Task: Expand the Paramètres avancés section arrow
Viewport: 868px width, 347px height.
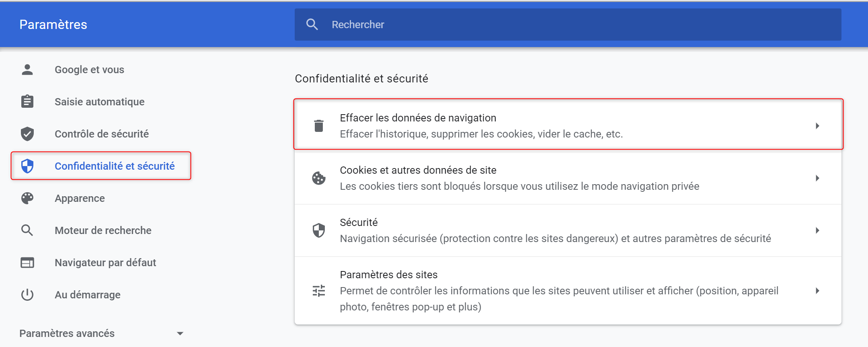Action: click(180, 333)
